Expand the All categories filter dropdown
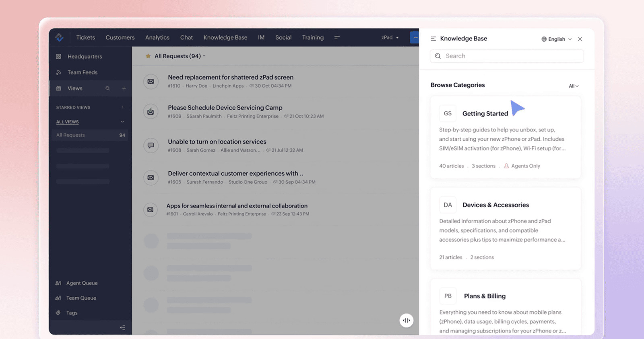The image size is (644, 339). 573,86
